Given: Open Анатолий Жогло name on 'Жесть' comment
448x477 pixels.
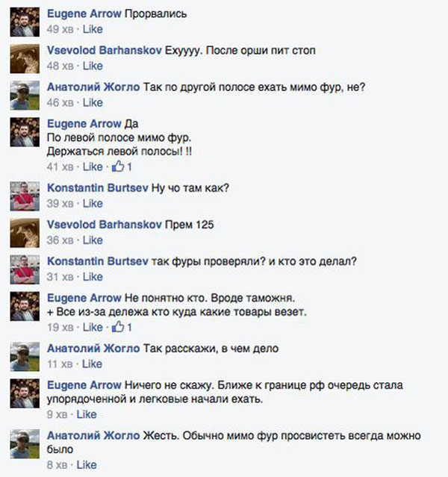Looking at the screenshot, I should 93,436.
